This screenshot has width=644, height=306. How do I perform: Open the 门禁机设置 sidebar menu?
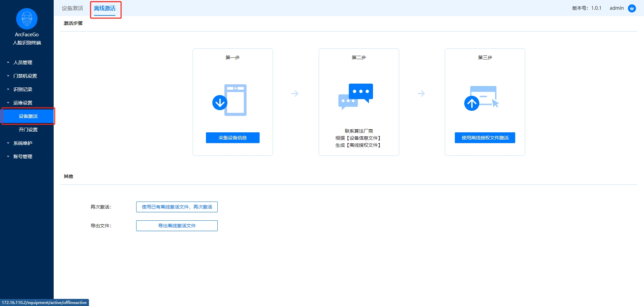[27, 76]
